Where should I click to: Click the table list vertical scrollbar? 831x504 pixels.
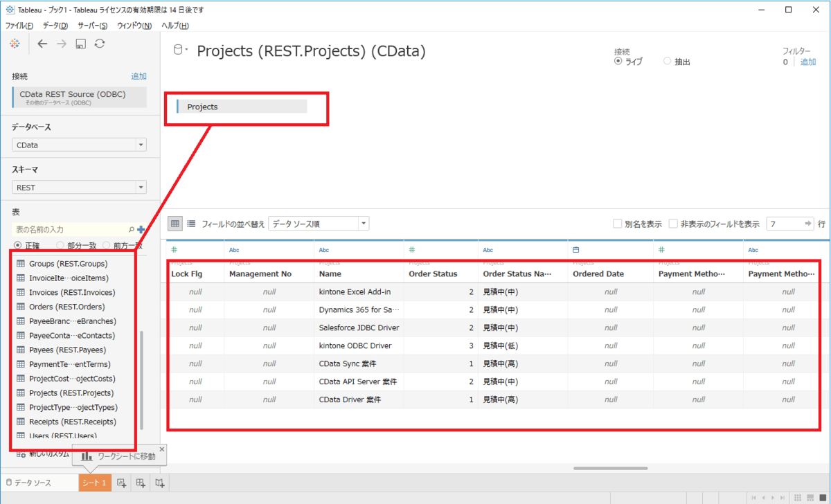click(x=142, y=379)
